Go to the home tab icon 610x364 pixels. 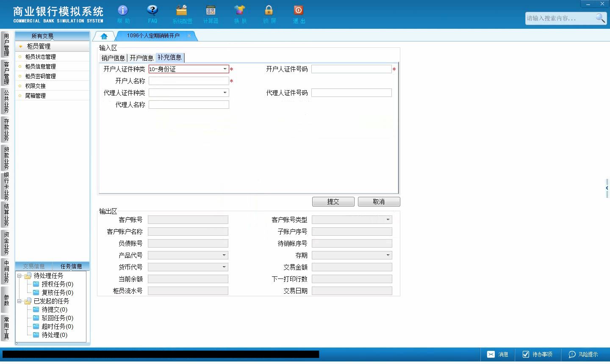tap(104, 36)
